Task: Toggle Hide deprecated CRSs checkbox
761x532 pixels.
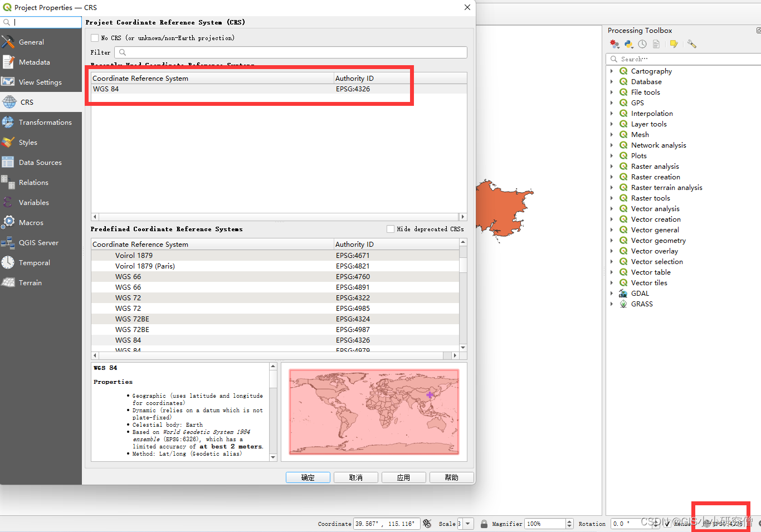Action: click(391, 229)
